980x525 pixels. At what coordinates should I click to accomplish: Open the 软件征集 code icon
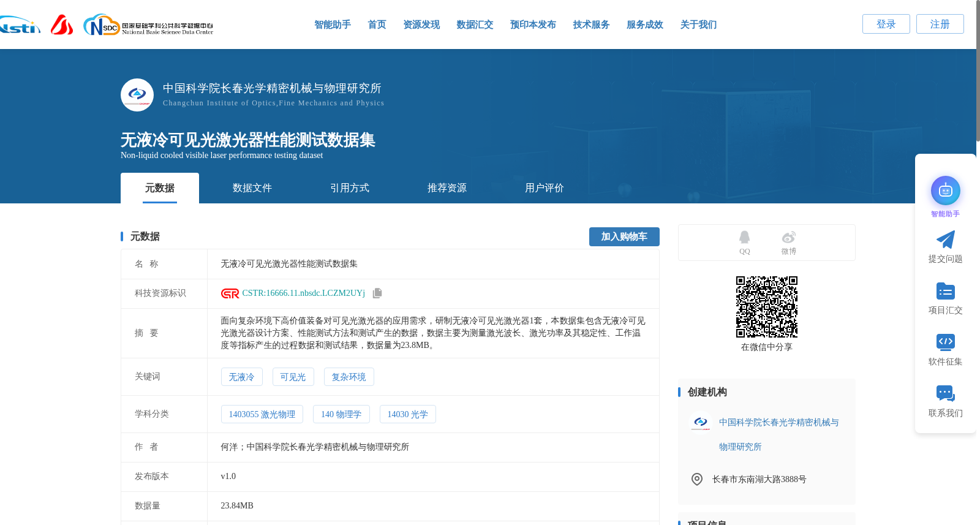click(x=946, y=342)
